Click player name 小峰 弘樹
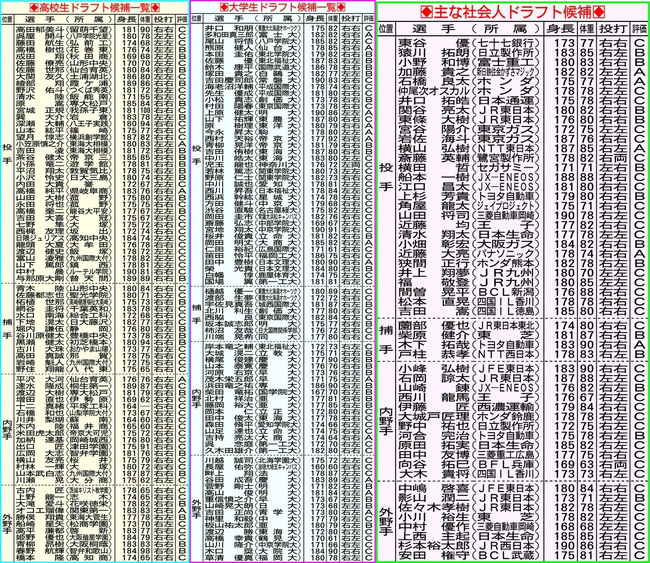Viewport: 650px width, 563px height. click(x=434, y=369)
